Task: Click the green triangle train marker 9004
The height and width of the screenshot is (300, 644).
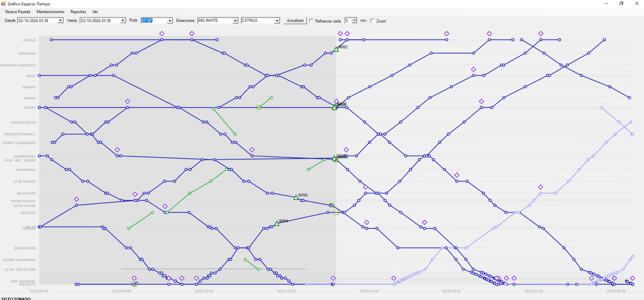Action: click(x=277, y=224)
